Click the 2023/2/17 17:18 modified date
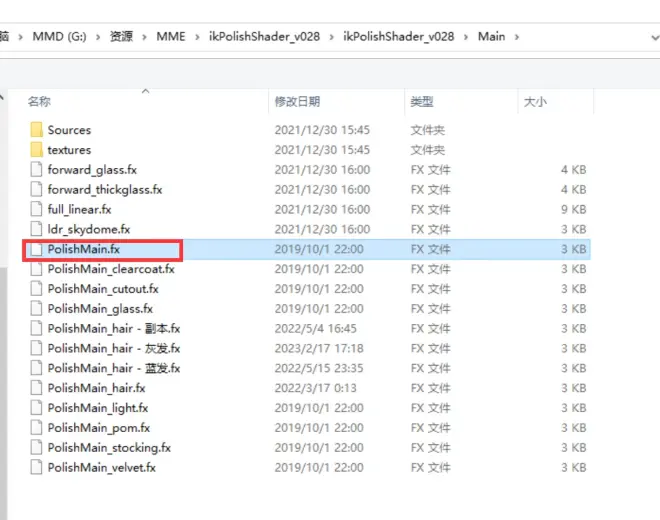The image size is (660, 520). click(319, 348)
